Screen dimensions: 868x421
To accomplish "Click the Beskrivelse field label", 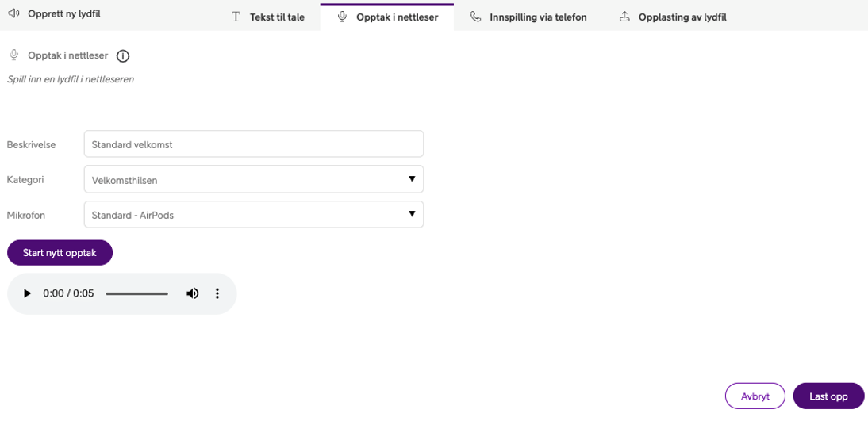I will (31, 144).
